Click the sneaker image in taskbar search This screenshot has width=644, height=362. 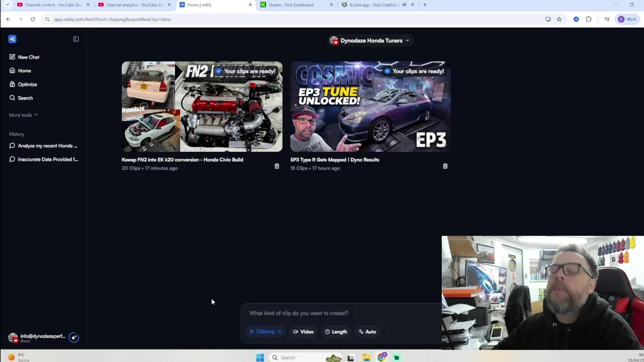(334, 357)
